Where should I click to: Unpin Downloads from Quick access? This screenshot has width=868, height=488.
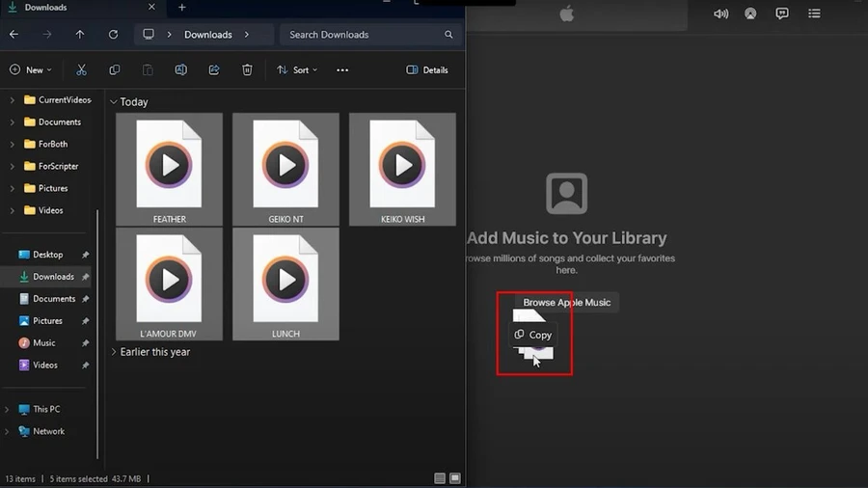[85, 277]
